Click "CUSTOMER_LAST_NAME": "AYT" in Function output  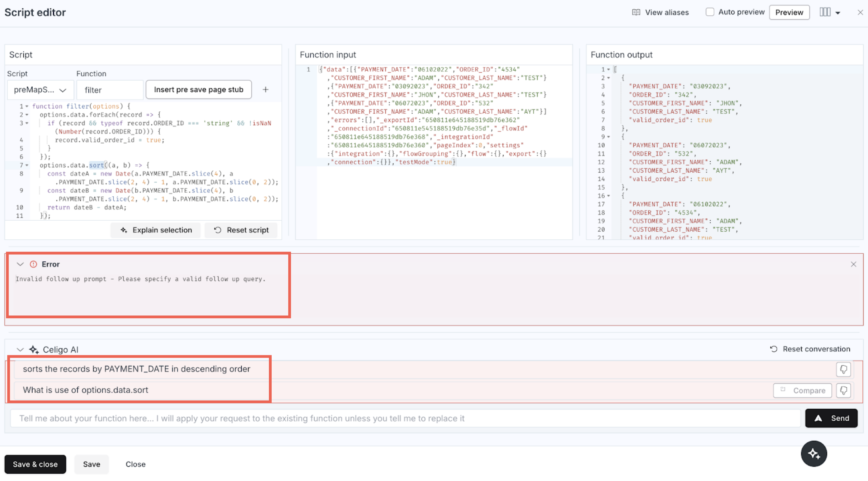681,171
